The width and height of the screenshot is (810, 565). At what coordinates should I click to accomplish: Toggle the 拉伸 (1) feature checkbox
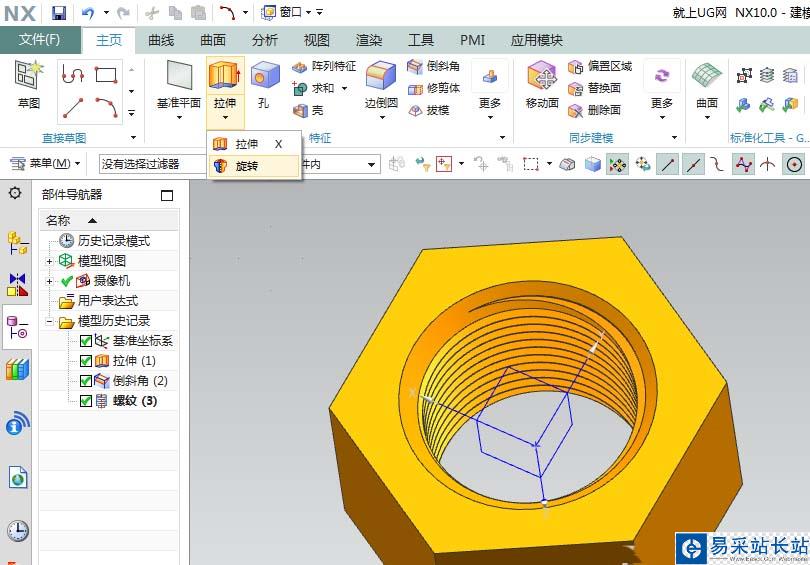86,360
